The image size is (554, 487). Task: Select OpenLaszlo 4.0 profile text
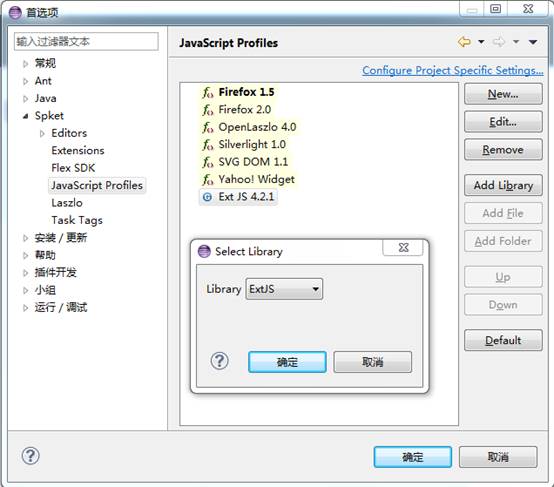[x=257, y=127]
